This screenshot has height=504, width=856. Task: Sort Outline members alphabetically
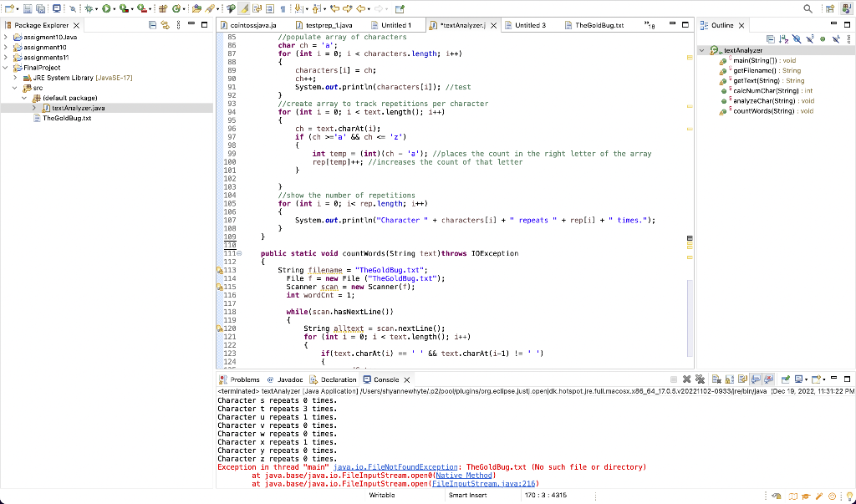pyautogui.click(x=782, y=39)
